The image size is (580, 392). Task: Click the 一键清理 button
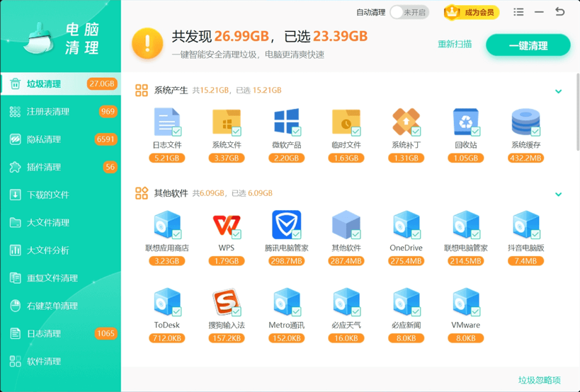pyautogui.click(x=528, y=45)
